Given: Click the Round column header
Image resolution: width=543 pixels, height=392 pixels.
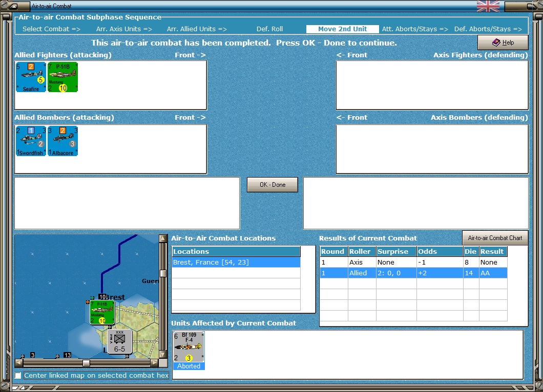Looking at the screenshot, I should [334, 252].
